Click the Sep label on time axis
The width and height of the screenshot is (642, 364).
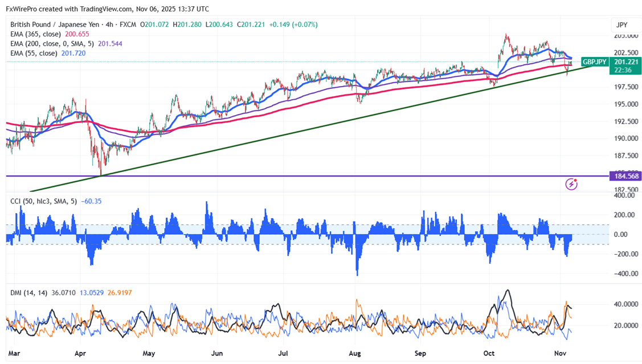point(420,353)
